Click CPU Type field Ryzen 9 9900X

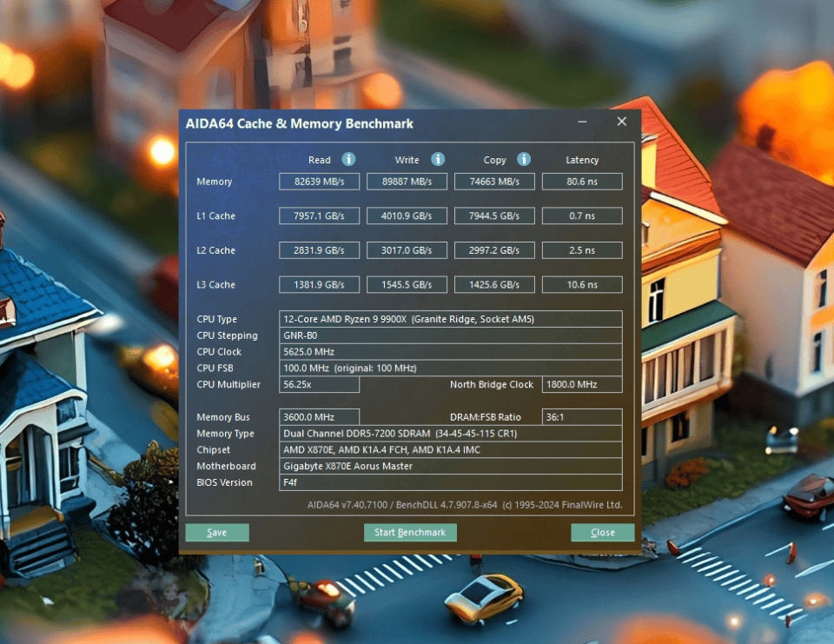click(x=451, y=319)
